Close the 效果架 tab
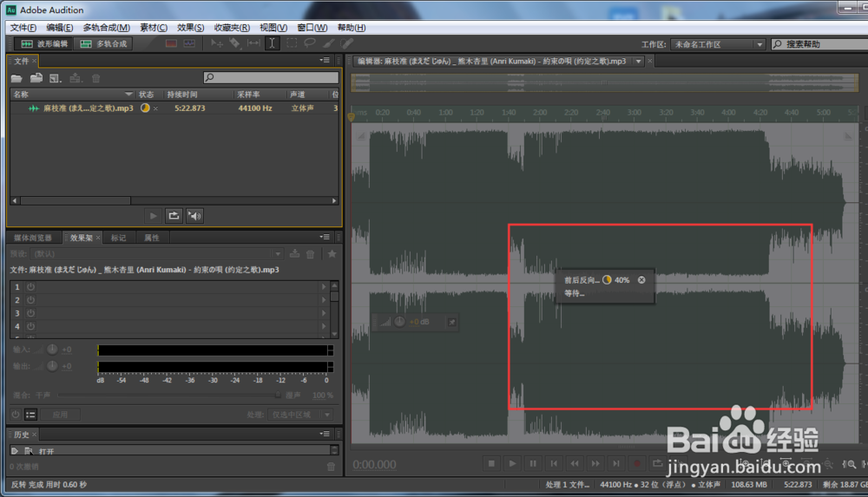 click(x=99, y=238)
